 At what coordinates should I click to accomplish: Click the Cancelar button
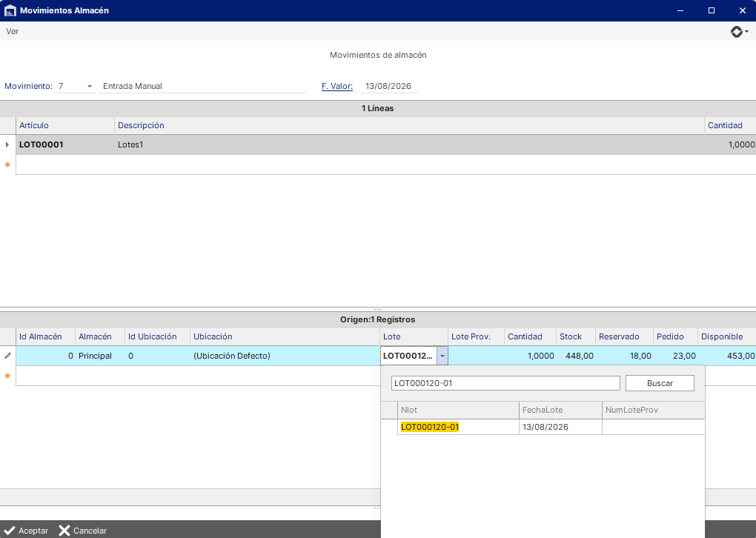[x=83, y=531]
